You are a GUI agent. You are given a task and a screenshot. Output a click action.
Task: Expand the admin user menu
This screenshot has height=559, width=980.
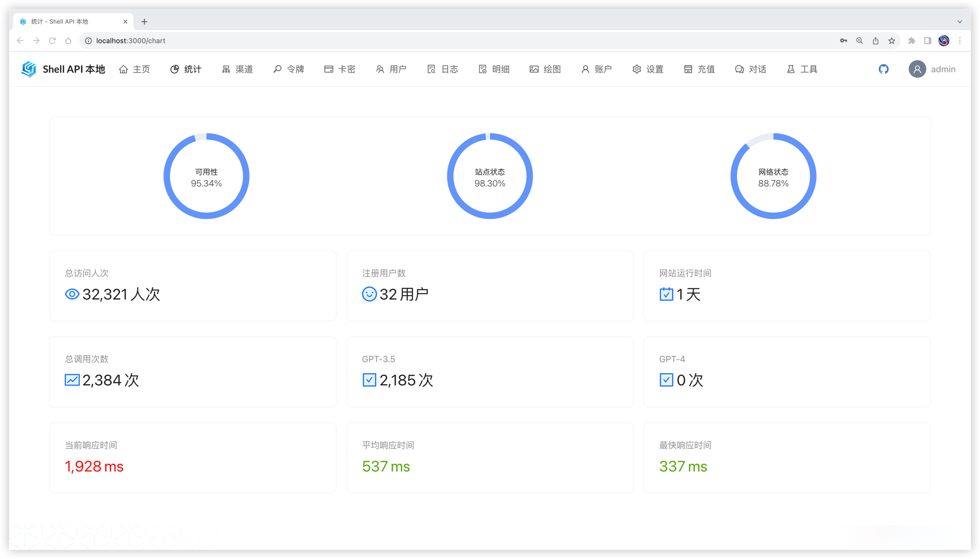pyautogui.click(x=932, y=69)
